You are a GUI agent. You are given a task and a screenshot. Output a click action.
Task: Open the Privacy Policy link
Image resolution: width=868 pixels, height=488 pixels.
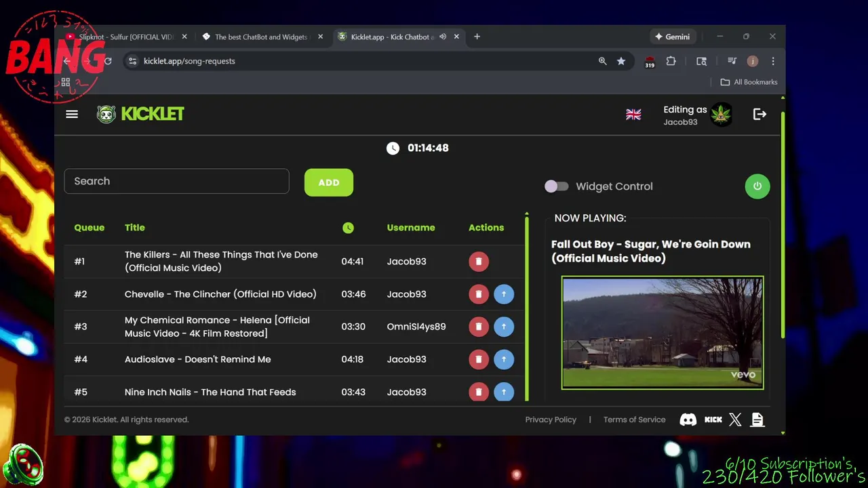(x=551, y=420)
